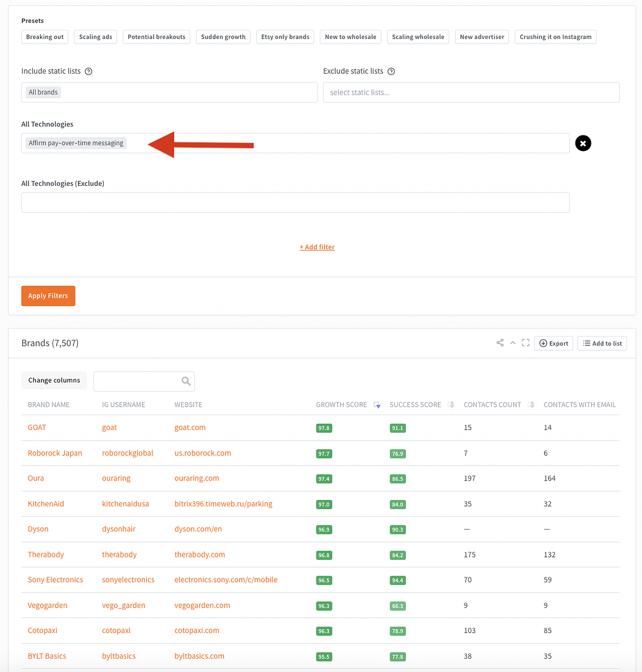Viewport: 642px width, 672px height.
Task: Open the BYLT Basics brand link
Action: pyautogui.click(x=46, y=656)
